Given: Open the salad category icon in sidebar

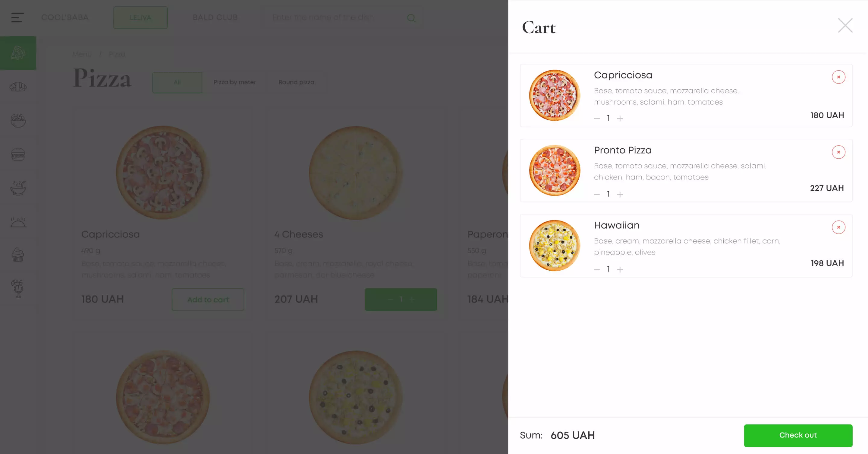Looking at the screenshot, I should pyautogui.click(x=18, y=120).
